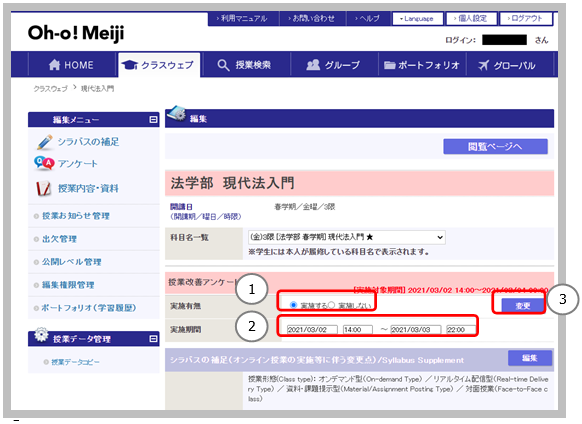The height and width of the screenshot is (424, 582).
Task: Open the 科目名一覧 dropdown
Action: pyautogui.click(x=347, y=237)
